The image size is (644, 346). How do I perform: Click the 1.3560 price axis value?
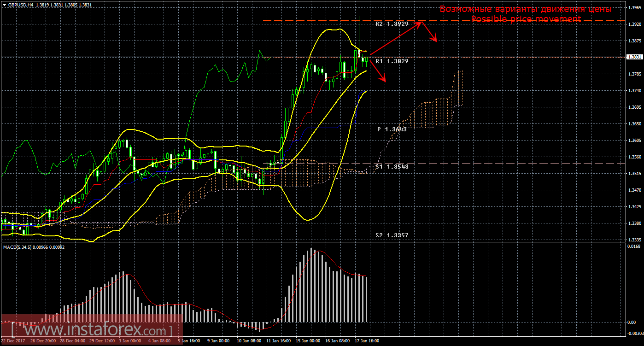(634, 157)
